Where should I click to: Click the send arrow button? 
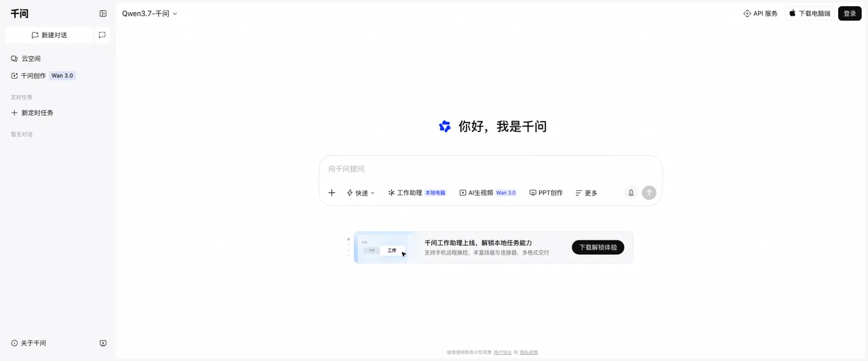coord(649,193)
